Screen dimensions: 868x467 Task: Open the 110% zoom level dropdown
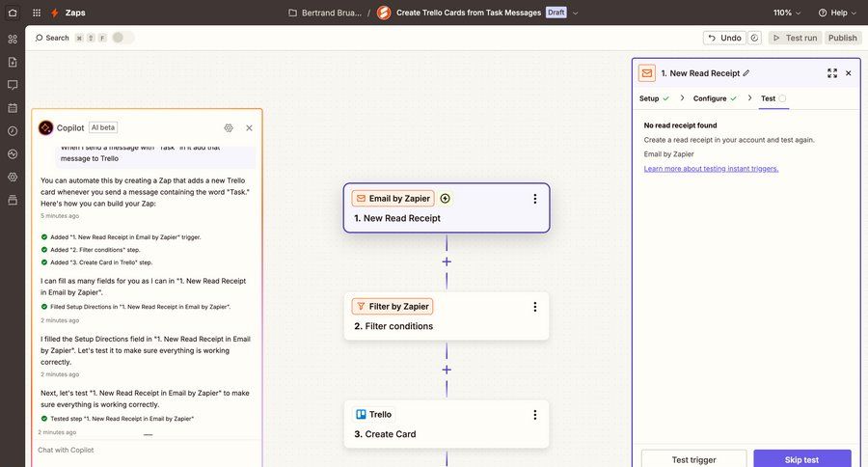tap(787, 13)
